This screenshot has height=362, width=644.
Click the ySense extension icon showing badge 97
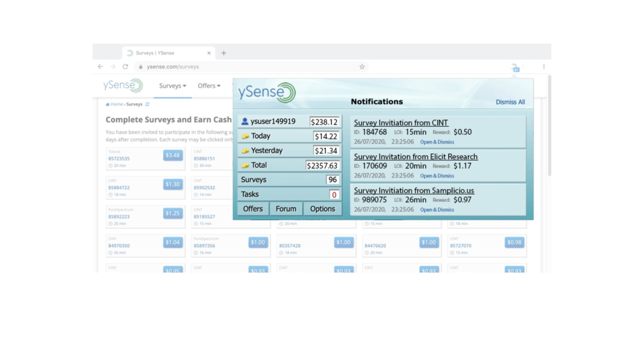[514, 67]
